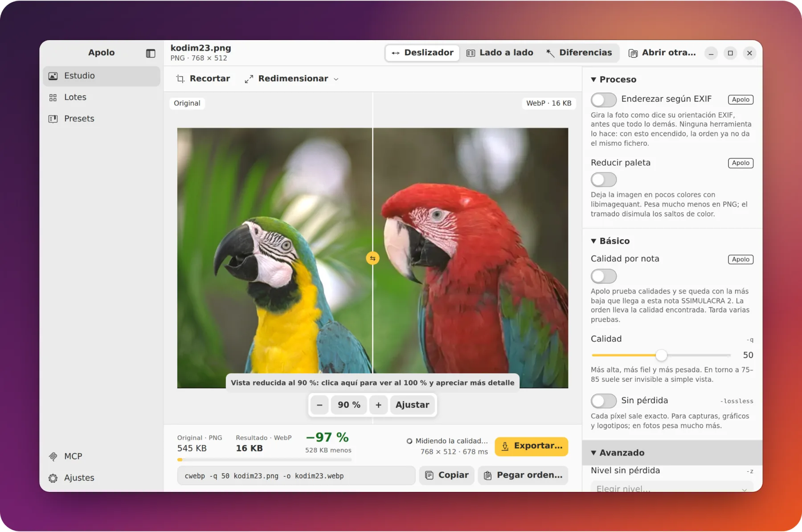
Task: Click the Presets book icon
Action: tap(53, 119)
